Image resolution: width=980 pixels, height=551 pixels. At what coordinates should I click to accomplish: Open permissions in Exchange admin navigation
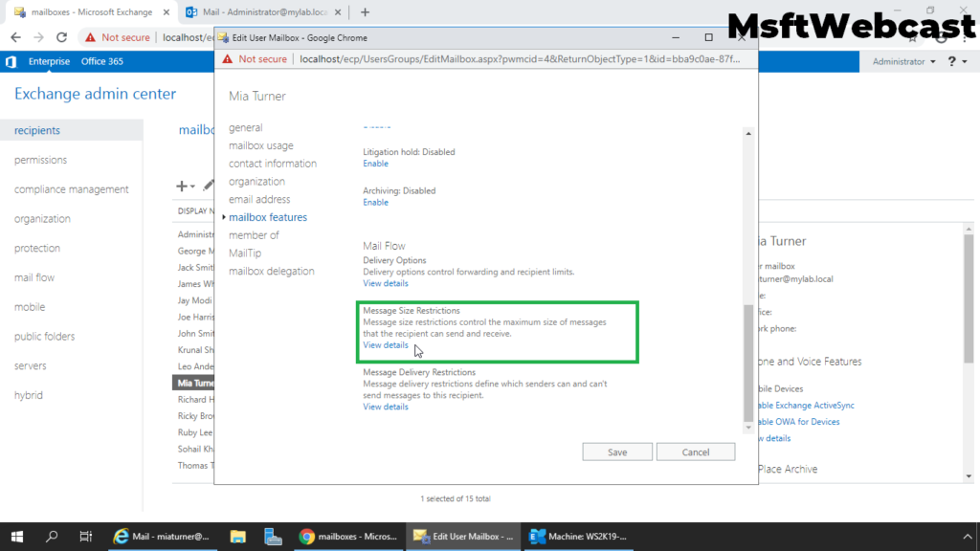[40, 160]
